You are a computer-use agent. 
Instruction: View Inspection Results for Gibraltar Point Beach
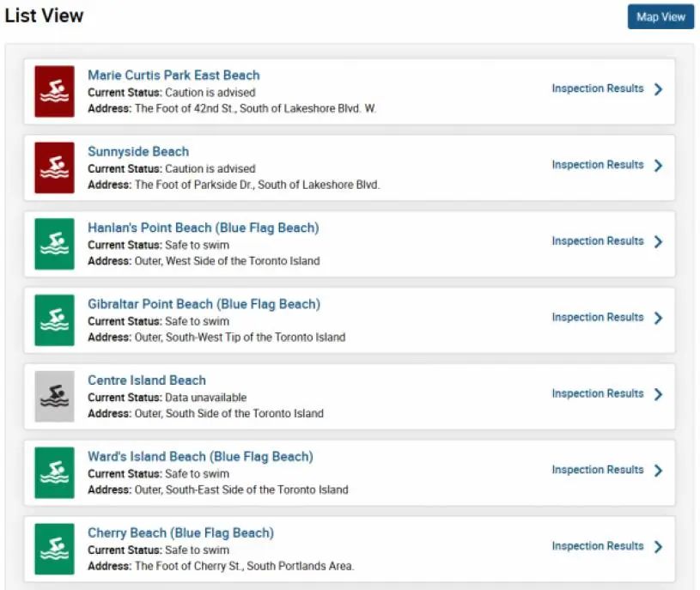coord(598,317)
